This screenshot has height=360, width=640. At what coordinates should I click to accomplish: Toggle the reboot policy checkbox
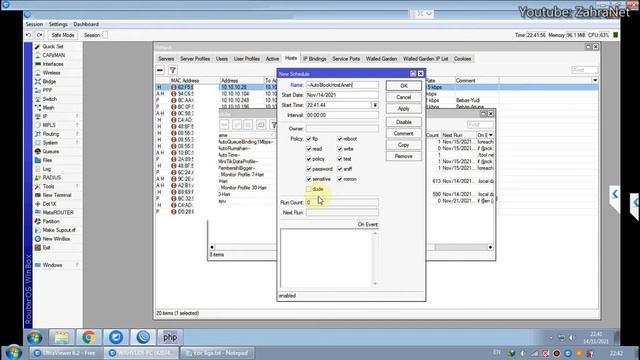point(340,139)
